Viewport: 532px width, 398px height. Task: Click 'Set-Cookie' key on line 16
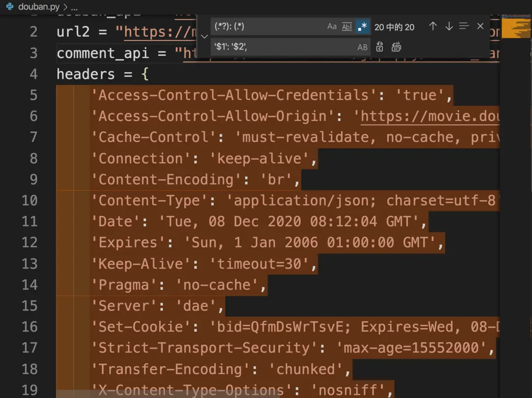(x=141, y=327)
